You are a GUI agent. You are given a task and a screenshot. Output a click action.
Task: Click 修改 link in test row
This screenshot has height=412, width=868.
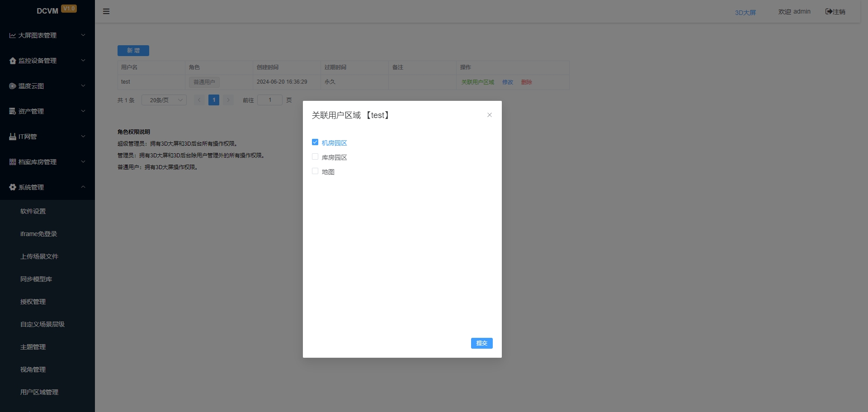[508, 82]
